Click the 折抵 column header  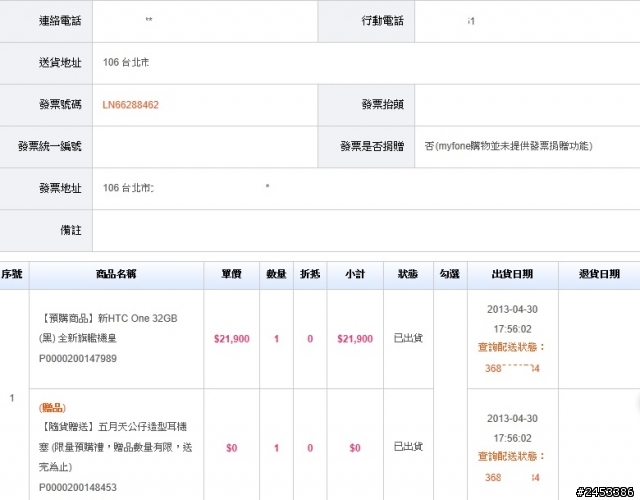310,275
